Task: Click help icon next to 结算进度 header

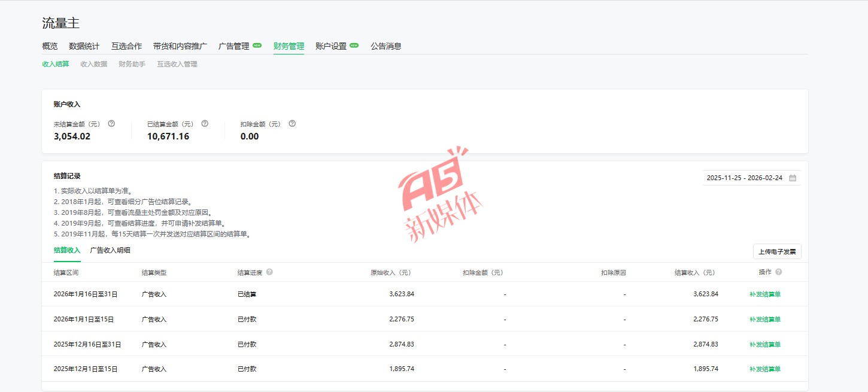Action: (x=269, y=272)
